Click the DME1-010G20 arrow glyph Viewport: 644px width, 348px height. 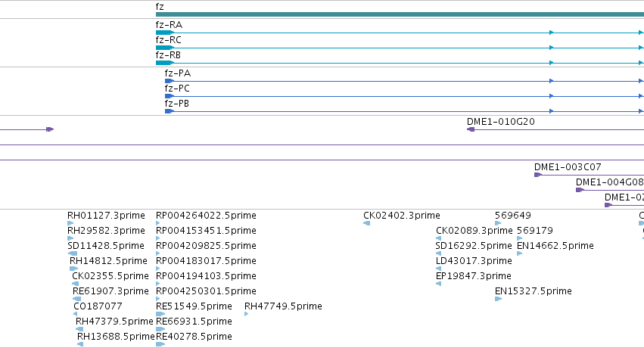pos(471,129)
